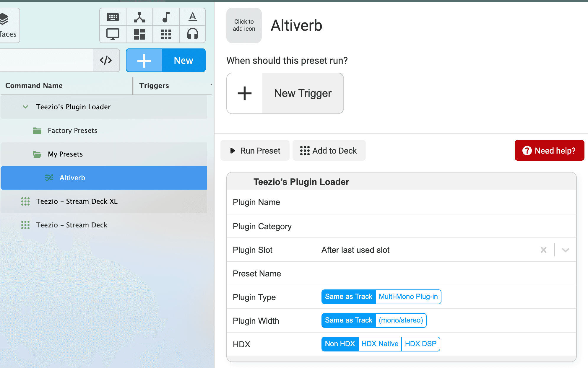Set Plugin Type to Same as Track

(348, 297)
